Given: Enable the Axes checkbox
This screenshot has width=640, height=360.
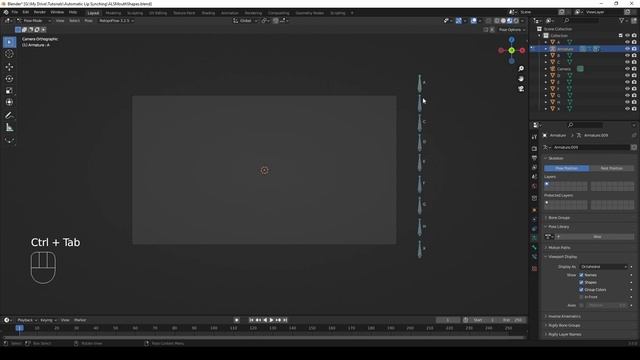Looking at the screenshot, I should [x=581, y=305].
